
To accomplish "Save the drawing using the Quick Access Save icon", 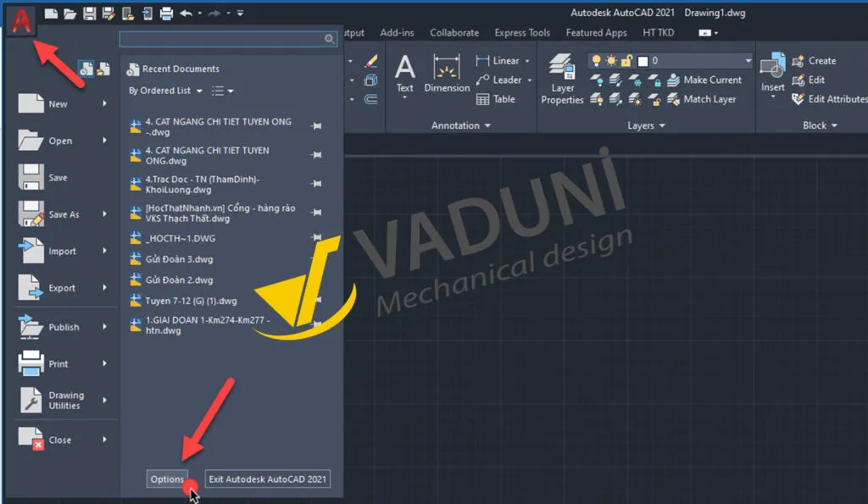I will point(88,12).
